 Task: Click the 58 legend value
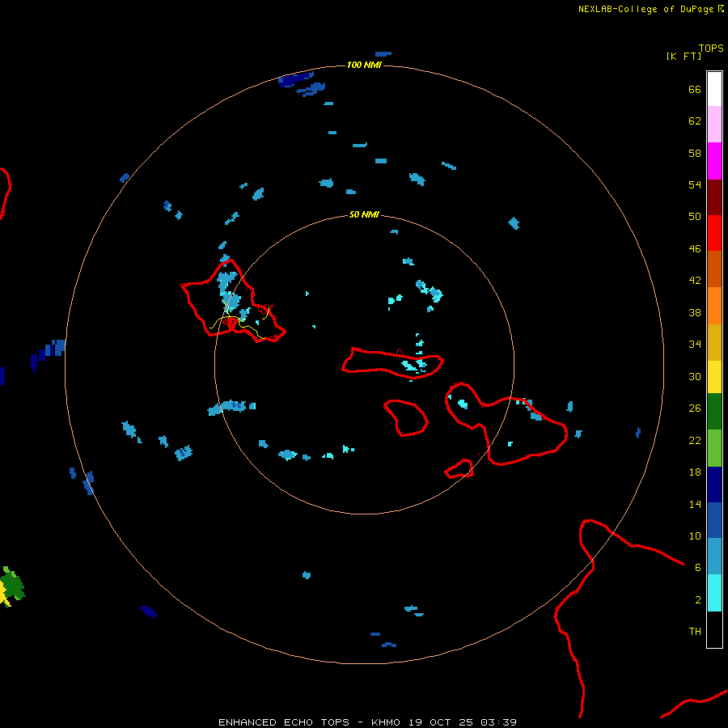(x=695, y=153)
